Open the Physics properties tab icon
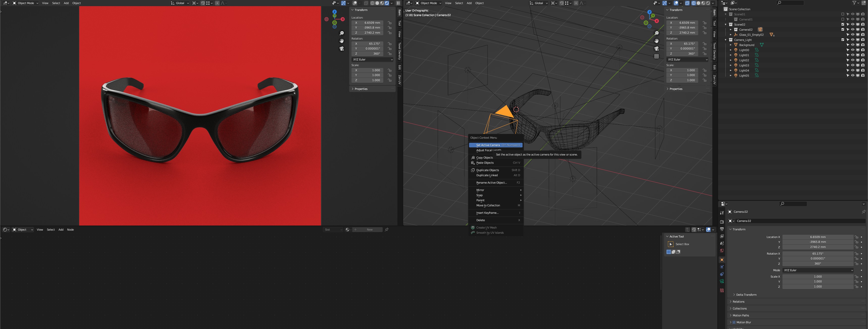This screenshot has height=329, width=868. click(x=722, y=267)
